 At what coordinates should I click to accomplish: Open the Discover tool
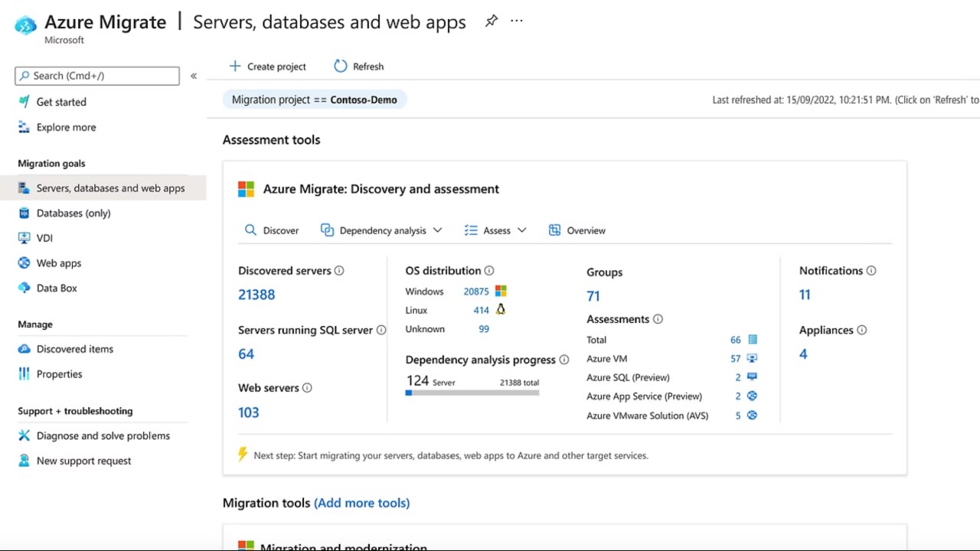tap(272, 230)
